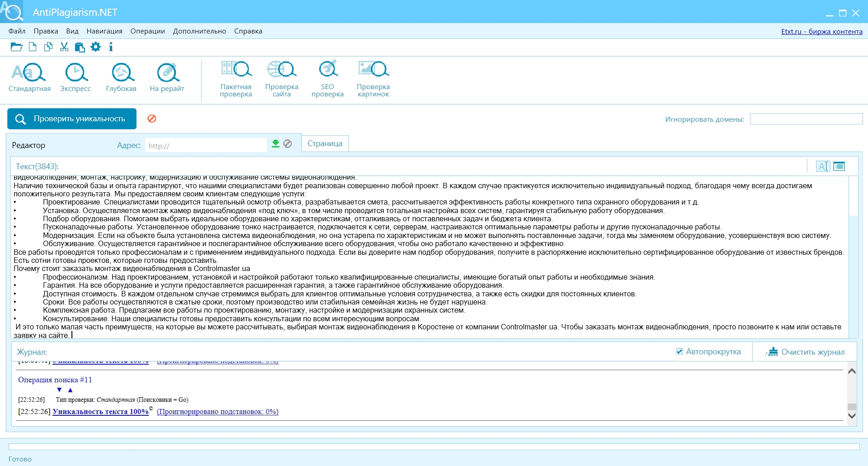Switch to the Страница tab

click(325, 143)
